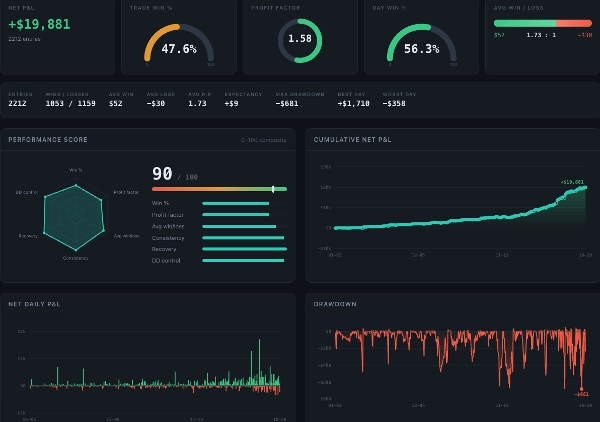The height and width of the screenshot is (422, 600).
Task: Click the 56.3% day win value
Action: tap(422, 49)
